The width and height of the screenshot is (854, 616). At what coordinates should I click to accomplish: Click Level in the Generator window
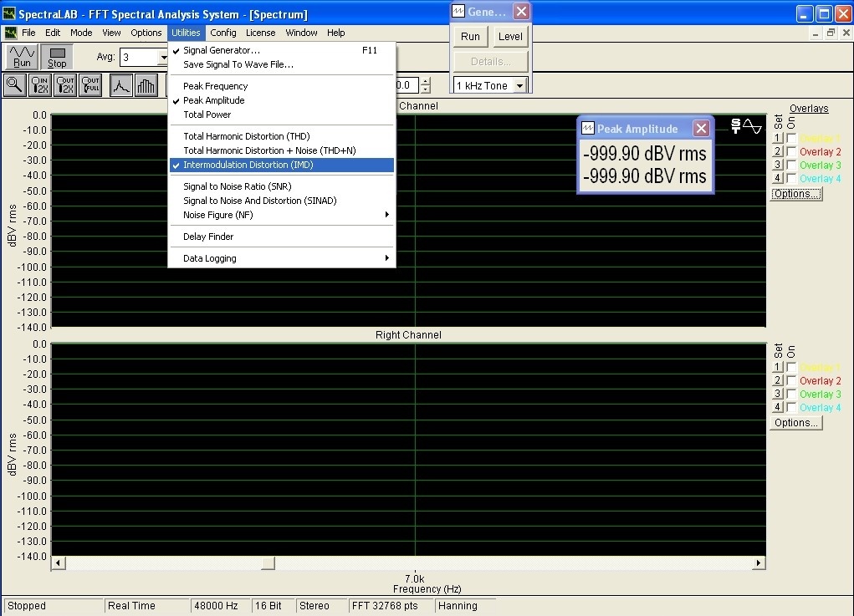click(510, 37)
